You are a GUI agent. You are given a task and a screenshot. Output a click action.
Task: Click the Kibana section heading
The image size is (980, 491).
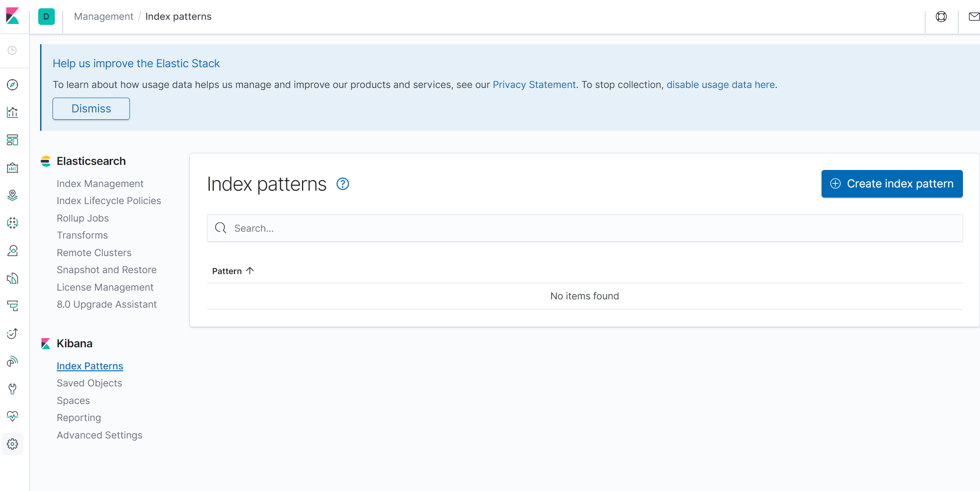(x=75, y=344)
